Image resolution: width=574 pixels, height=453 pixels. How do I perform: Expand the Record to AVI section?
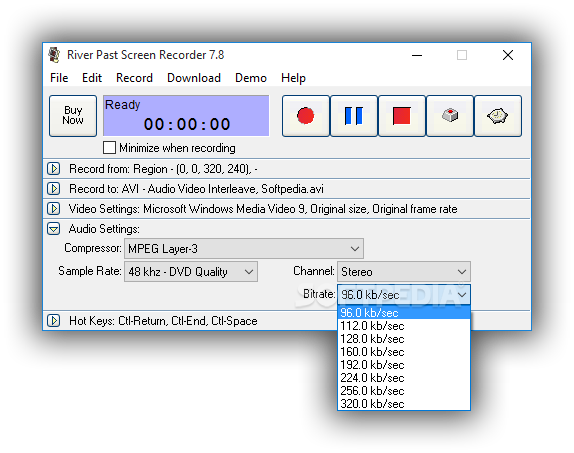click(54, 189)
